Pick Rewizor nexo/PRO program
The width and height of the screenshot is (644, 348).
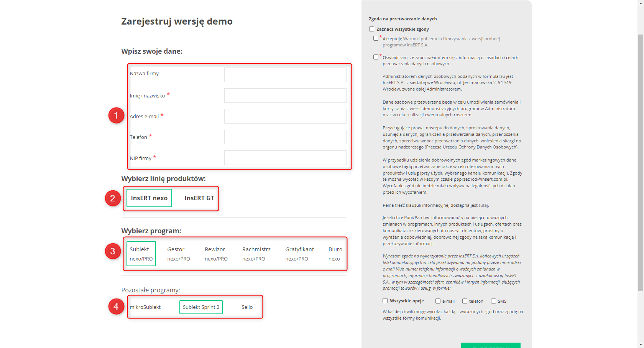coord(216,254)
